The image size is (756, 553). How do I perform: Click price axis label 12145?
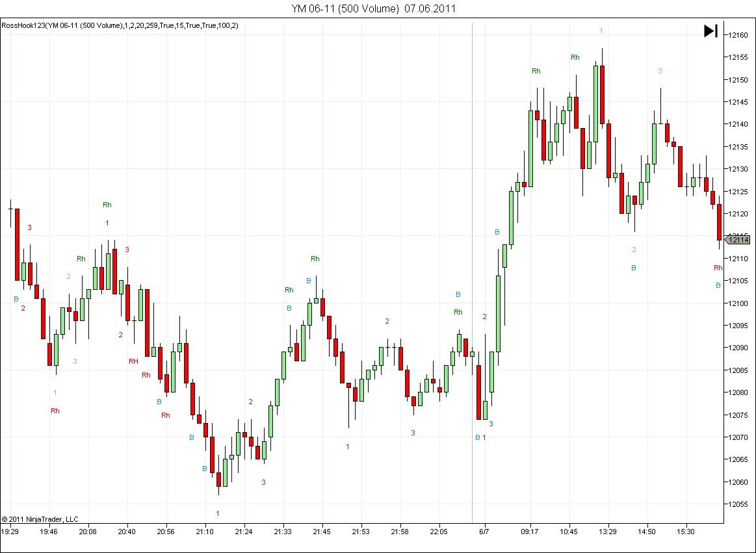click(738, 102)
